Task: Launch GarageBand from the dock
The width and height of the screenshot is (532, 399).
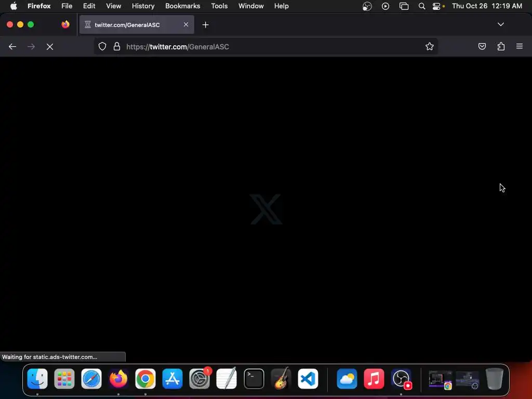Action: 281,379
